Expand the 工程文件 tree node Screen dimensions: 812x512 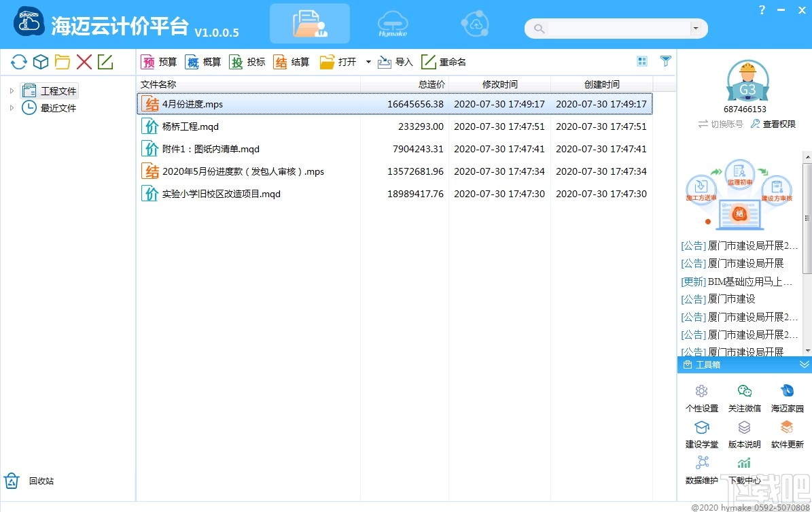(x=12, y=90)
